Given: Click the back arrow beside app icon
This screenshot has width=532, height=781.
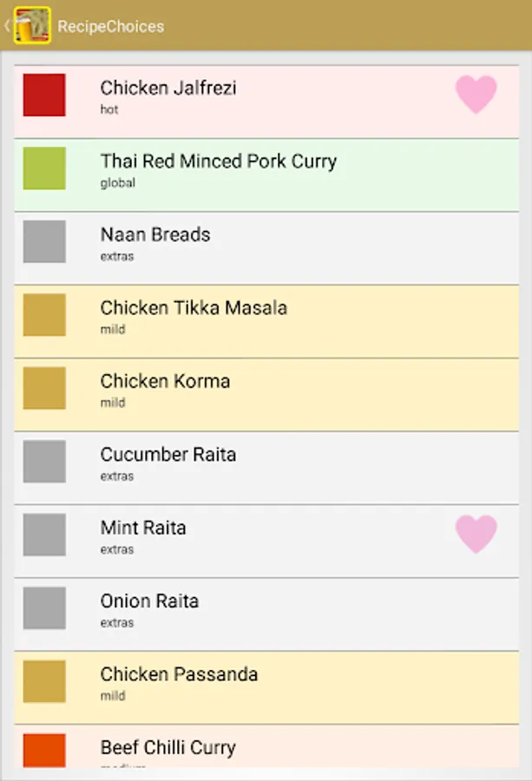Looking at the screenshot, I should pyautogui.click(x=7, y=26).
